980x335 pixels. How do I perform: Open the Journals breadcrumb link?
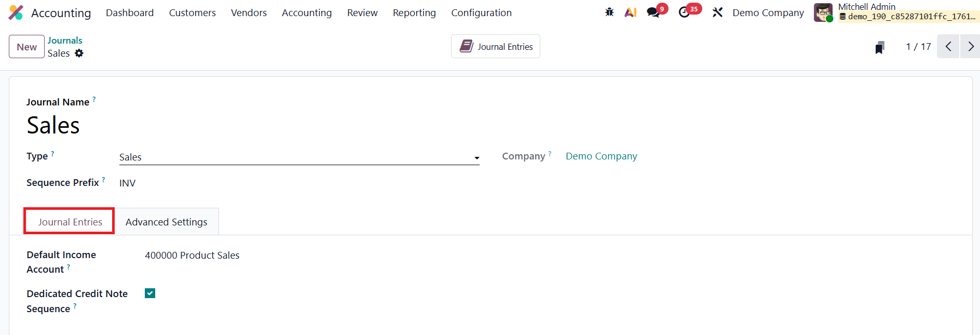point(65,40)
